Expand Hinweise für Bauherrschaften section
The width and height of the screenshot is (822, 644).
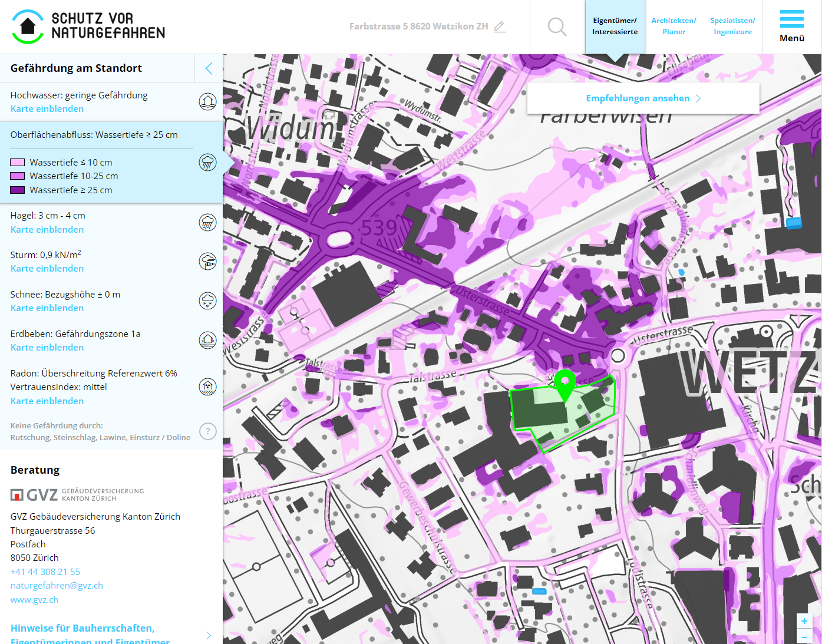click(208, 635)
